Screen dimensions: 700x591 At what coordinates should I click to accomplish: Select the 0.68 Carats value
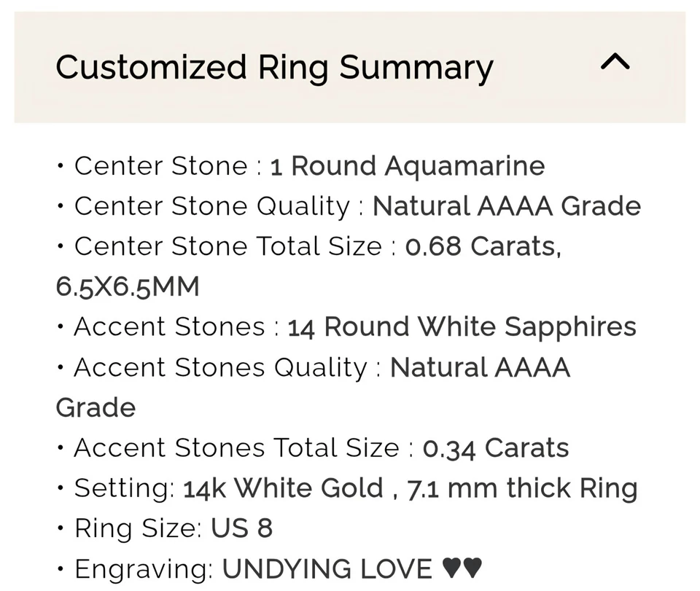(x=483, y=246)
